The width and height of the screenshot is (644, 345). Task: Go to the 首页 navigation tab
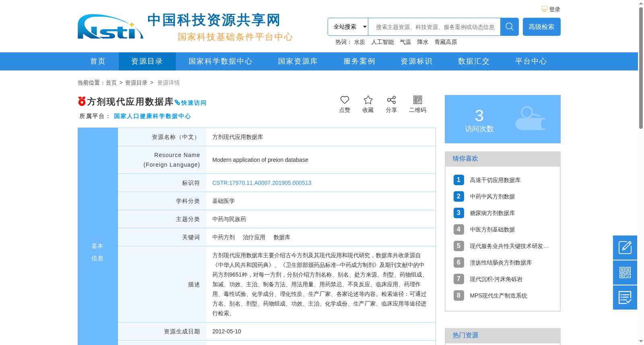pos(98,61)
